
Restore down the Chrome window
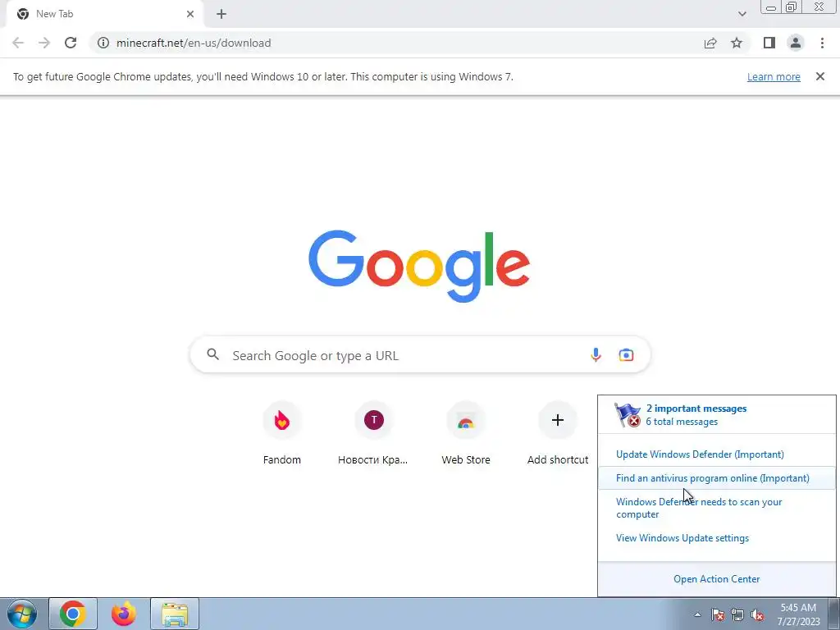(792, 7)
